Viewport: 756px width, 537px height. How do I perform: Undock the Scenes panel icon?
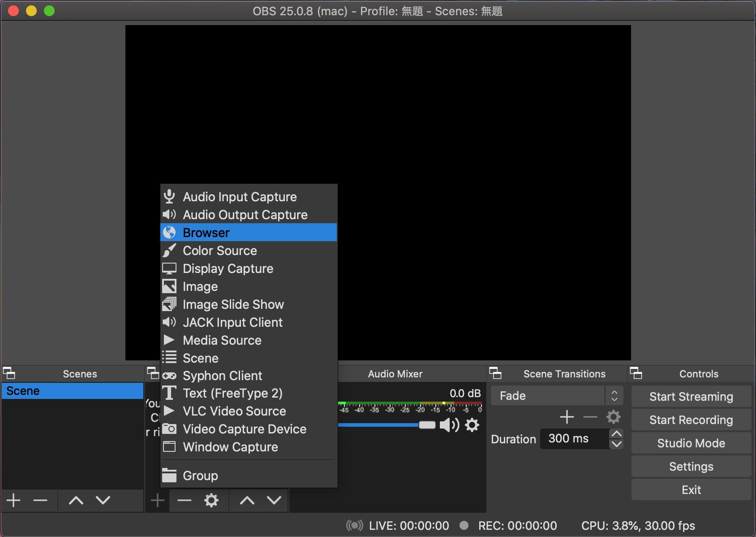pos(9,373)
